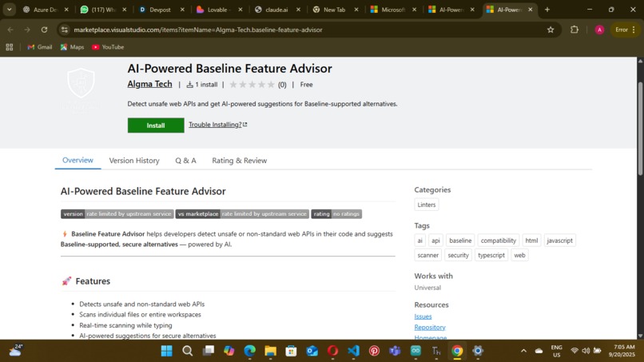Click the baseline tag
644x362 pixels.
460,241
